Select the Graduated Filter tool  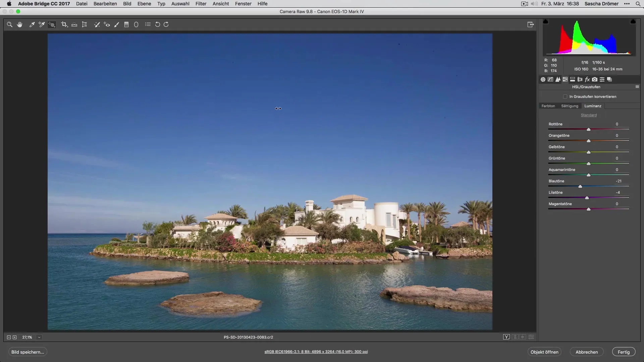tap(126, 24)
